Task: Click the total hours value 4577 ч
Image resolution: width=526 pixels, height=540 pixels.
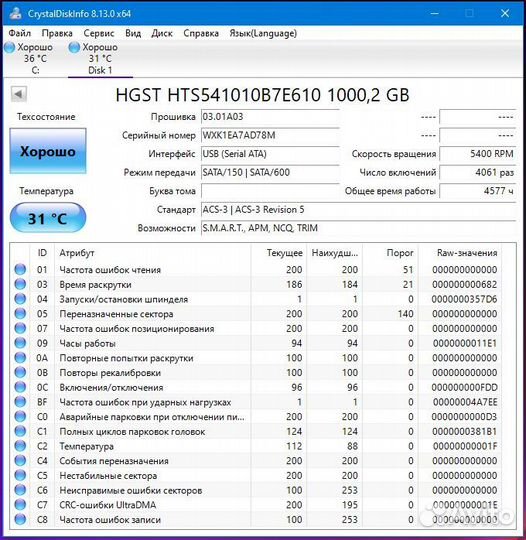Action: point(477,191)
